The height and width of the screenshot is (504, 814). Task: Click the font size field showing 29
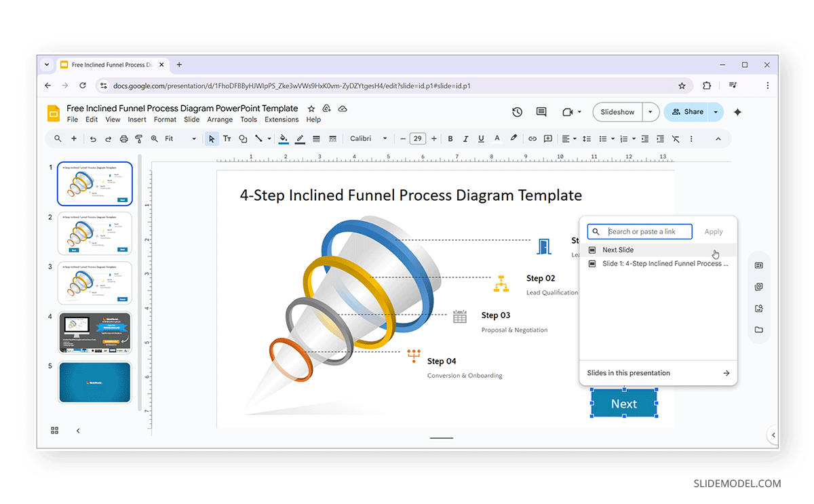coord(418,138)
